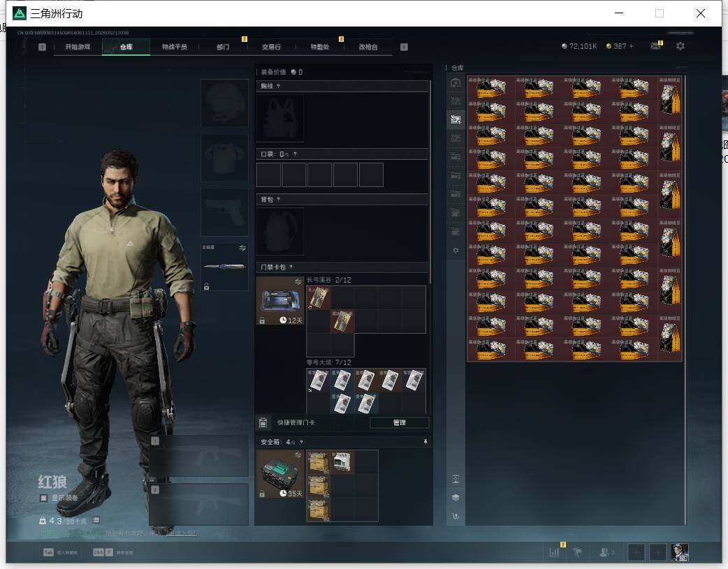Open the 开始游戏 tab
Viewport: 728px width, 569px height.
coord(78,47)
